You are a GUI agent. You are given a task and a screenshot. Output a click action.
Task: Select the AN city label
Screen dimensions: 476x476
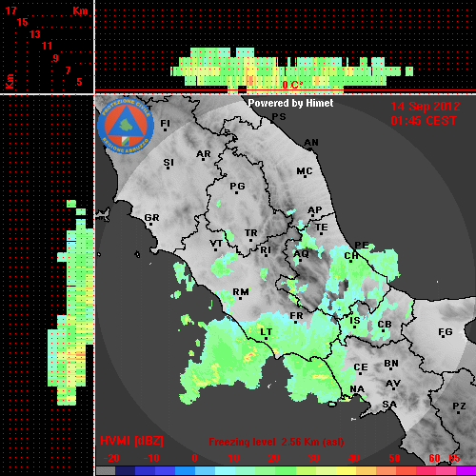click(x=311, y=143)
